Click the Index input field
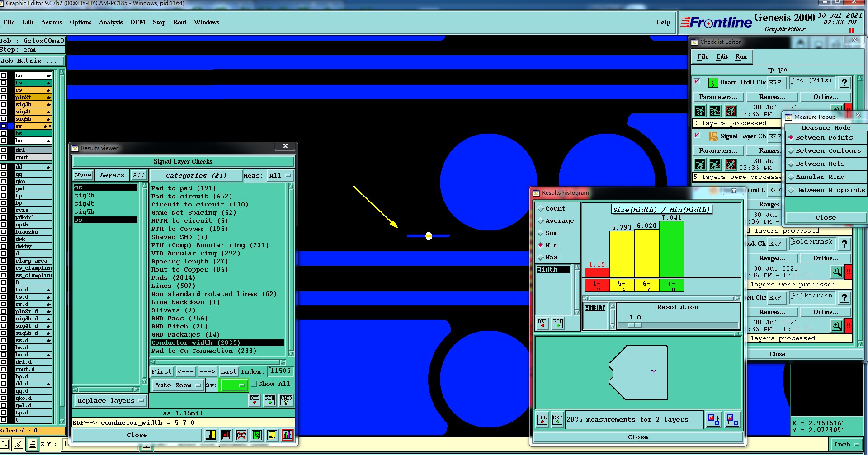 (x=280, y=371)
